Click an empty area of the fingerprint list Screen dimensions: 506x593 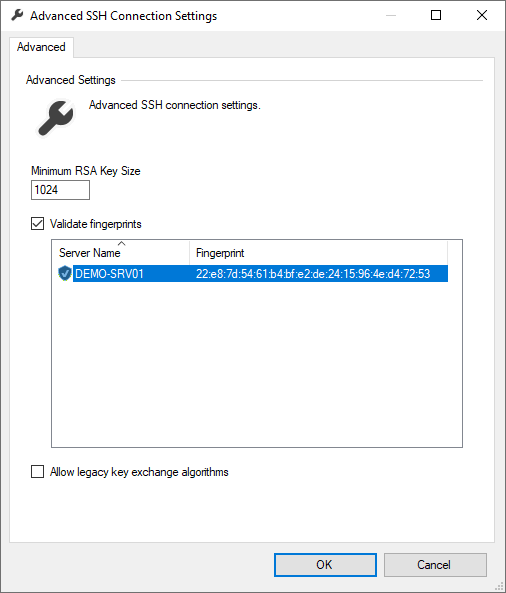coord(256,363)
